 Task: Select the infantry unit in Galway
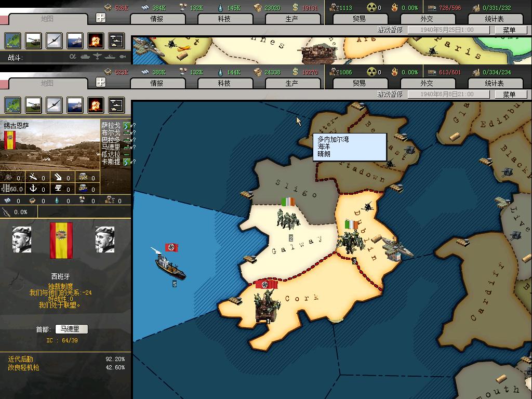(288, 219)
